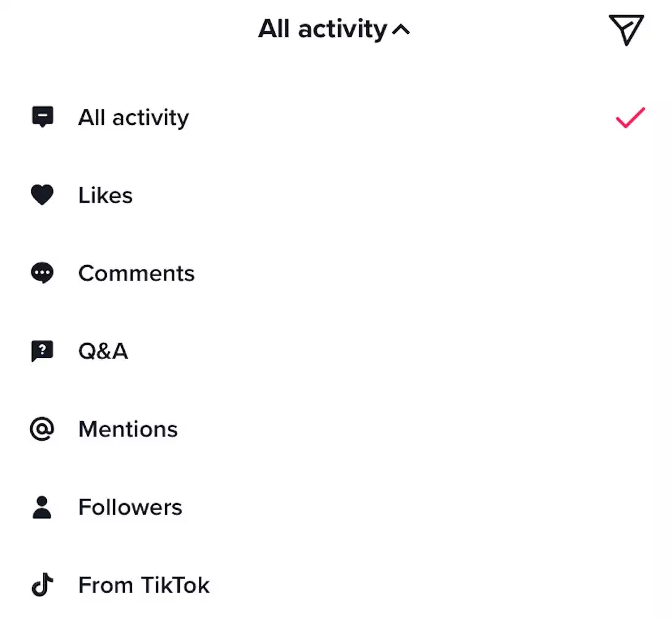Select All activity filter option

pos(133,117)
